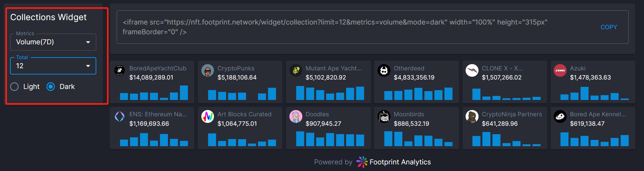The height and width of the screenshot is (171, 644).
Task: Click the Art Blocks Curated icon
Action: (x=207, y=117)
